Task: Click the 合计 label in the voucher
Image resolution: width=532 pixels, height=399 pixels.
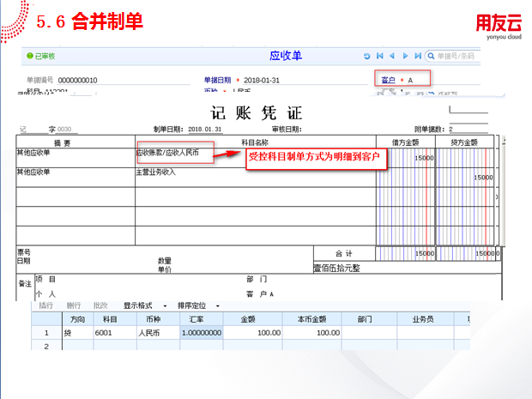Action: (344, 253)
